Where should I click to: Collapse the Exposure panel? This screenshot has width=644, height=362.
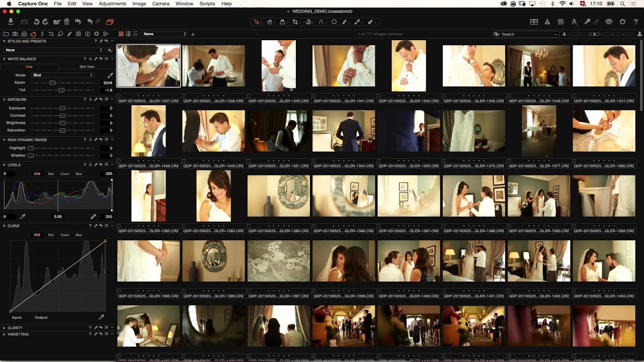(4, 100)
